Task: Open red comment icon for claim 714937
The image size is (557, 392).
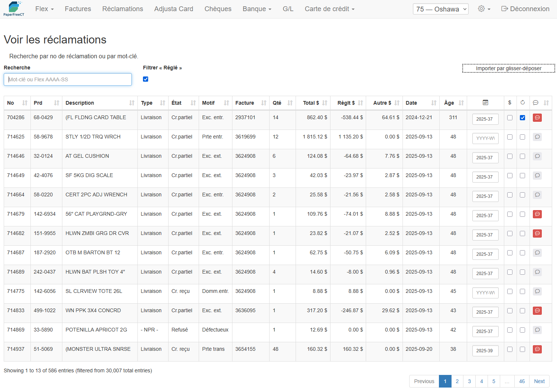Action: 537,349
